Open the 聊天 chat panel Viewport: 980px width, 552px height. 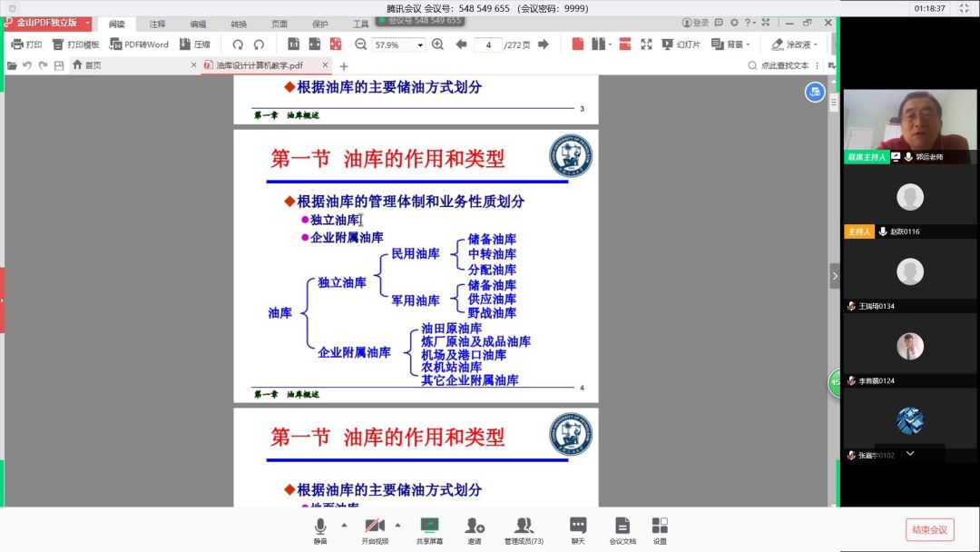pyautogui.click(x=578, y=530)
